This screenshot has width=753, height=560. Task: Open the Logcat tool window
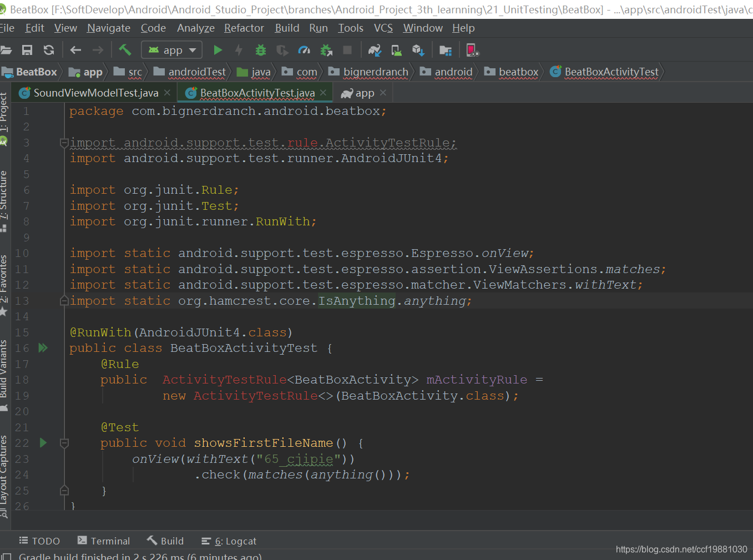(x=229, y=541)
